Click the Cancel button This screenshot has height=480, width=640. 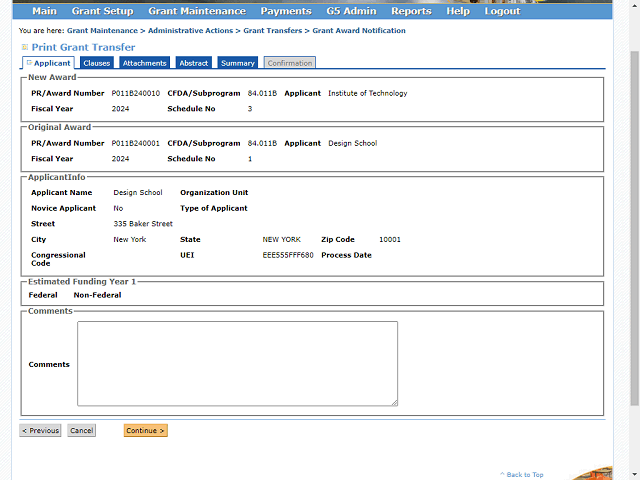82,430
